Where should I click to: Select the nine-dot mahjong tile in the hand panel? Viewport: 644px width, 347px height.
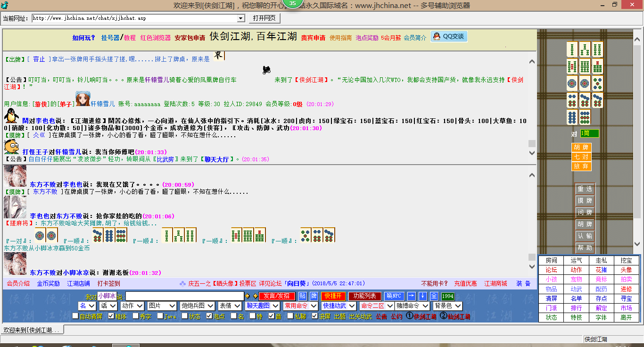click(585, 117)
